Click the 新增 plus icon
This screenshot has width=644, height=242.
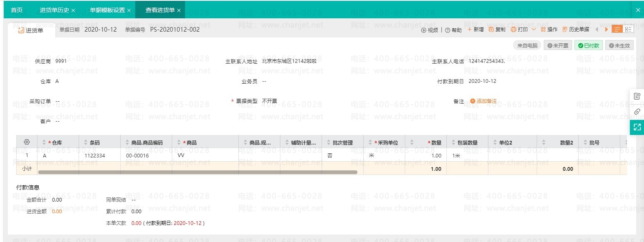pos(470,30)
